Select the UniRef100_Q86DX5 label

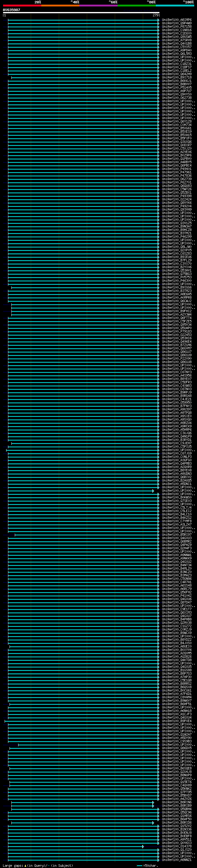tap(177, 748)
